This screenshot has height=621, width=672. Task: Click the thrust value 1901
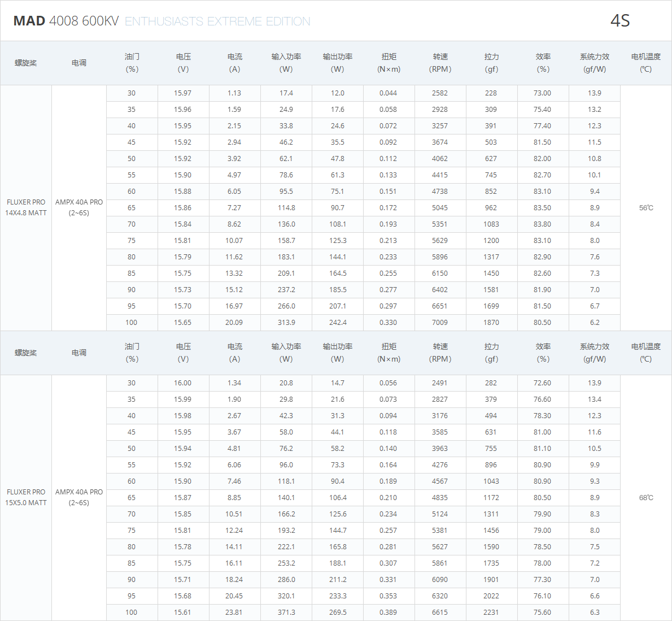(491, 580)
